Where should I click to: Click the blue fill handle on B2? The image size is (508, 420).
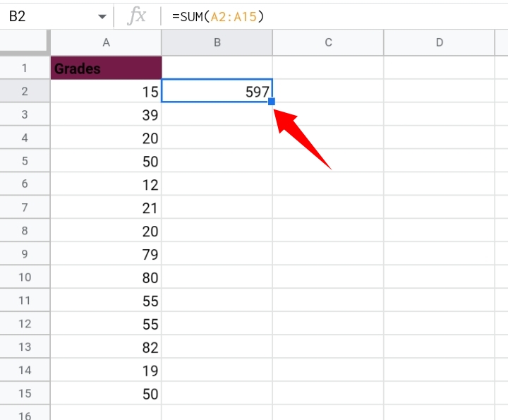[272, 102]
